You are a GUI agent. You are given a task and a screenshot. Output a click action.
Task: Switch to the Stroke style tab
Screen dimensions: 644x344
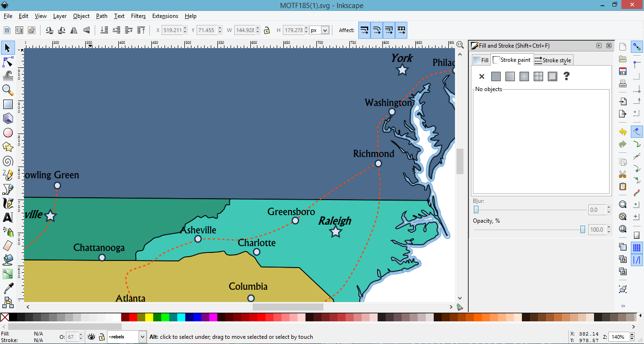click(x=553, y=60)
